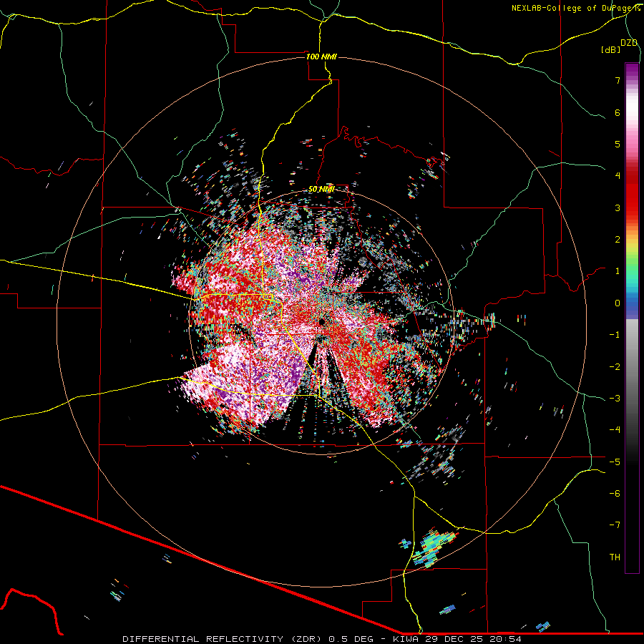
Task: Click the 1 value on the color scale
Action: [x=618, y=271]
